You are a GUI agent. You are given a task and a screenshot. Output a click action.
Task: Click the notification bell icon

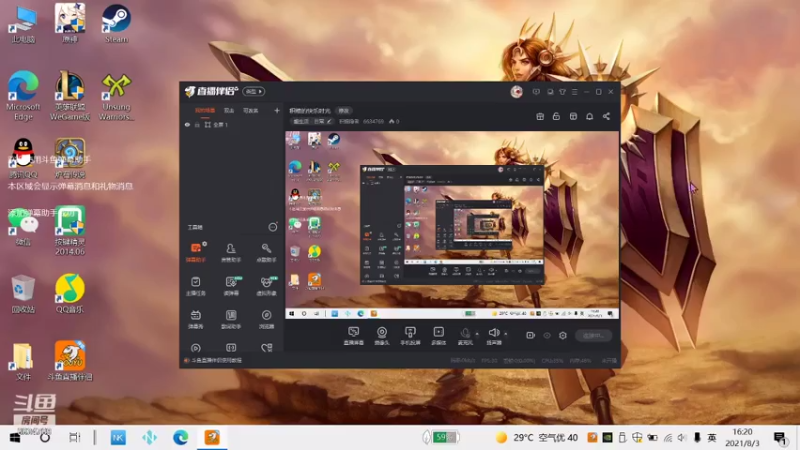[589, 116]
